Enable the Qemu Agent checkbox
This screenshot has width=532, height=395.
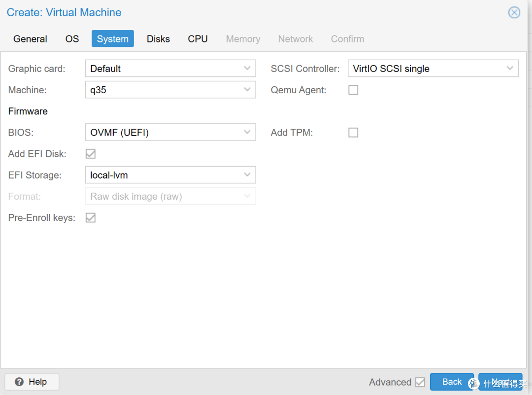click(x=353, y=90)
